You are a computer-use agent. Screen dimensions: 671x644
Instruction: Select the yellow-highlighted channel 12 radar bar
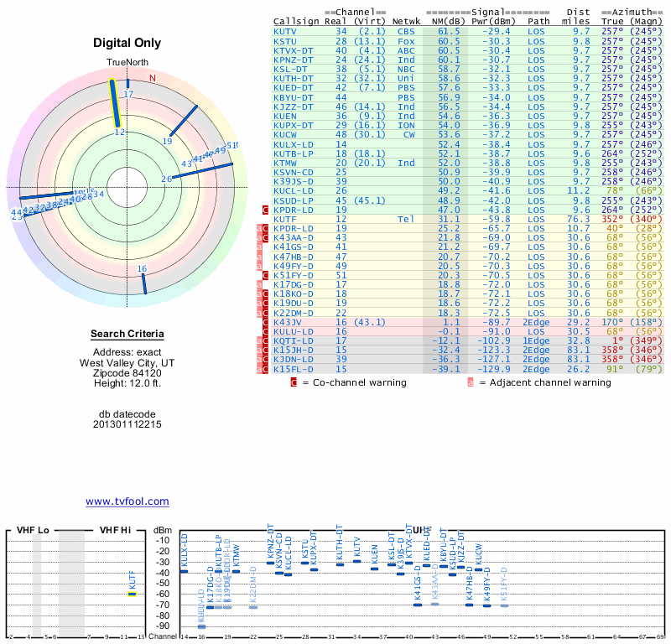coord(115,103)
